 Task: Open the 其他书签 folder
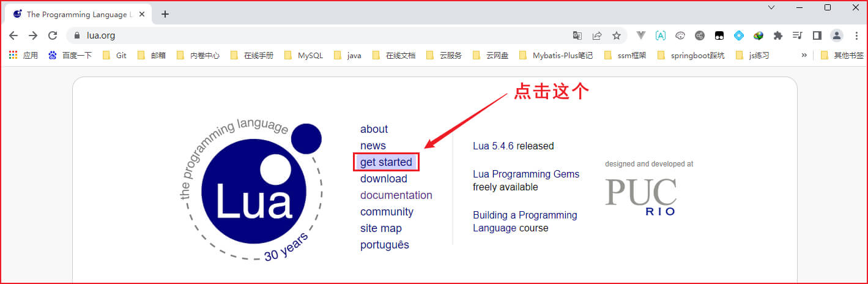point(842,55)
